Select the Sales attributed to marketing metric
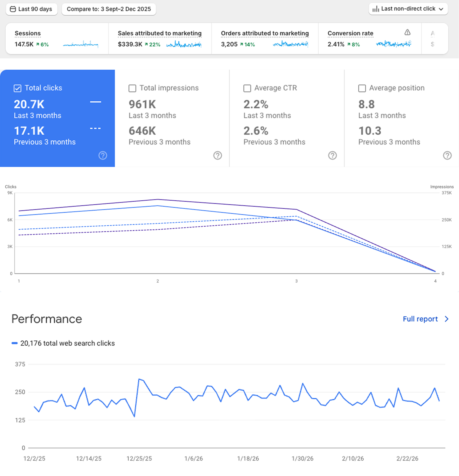Viewport: 459px width, 476px height. 159,33
